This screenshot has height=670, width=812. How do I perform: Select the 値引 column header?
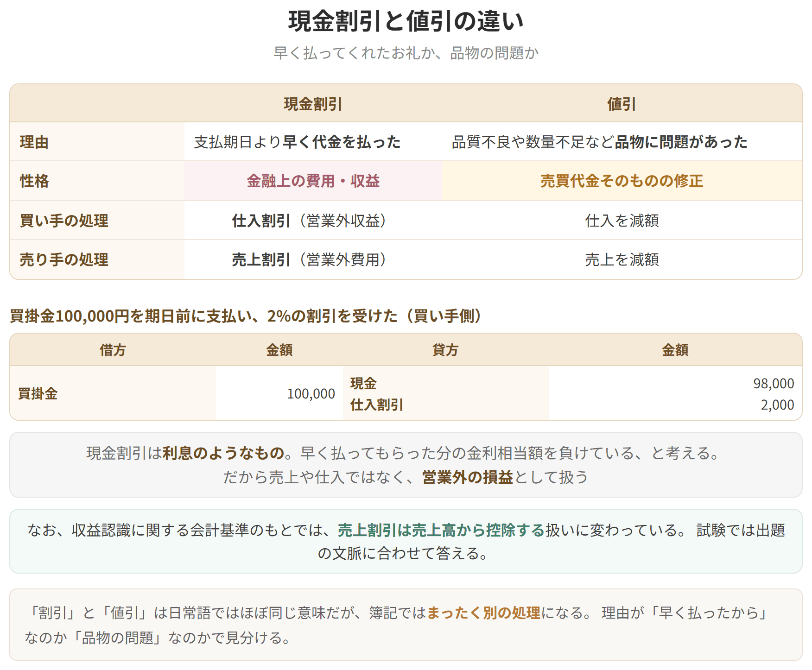tap(622, 104)
